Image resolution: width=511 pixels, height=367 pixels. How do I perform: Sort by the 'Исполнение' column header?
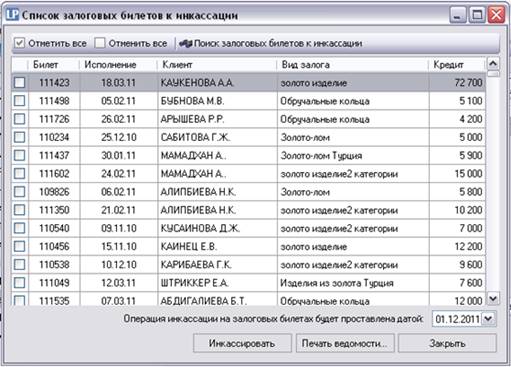point(118,65)
